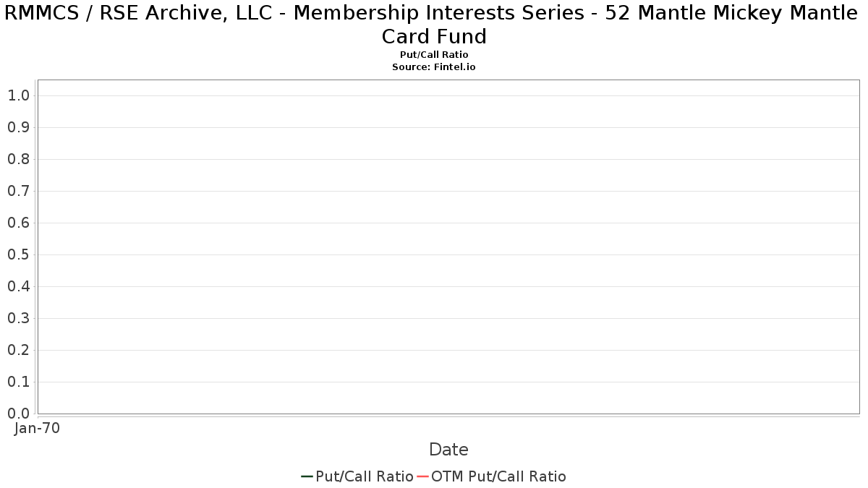
Task: Click the 0.4 y-axis label
Action: [18, 286]
